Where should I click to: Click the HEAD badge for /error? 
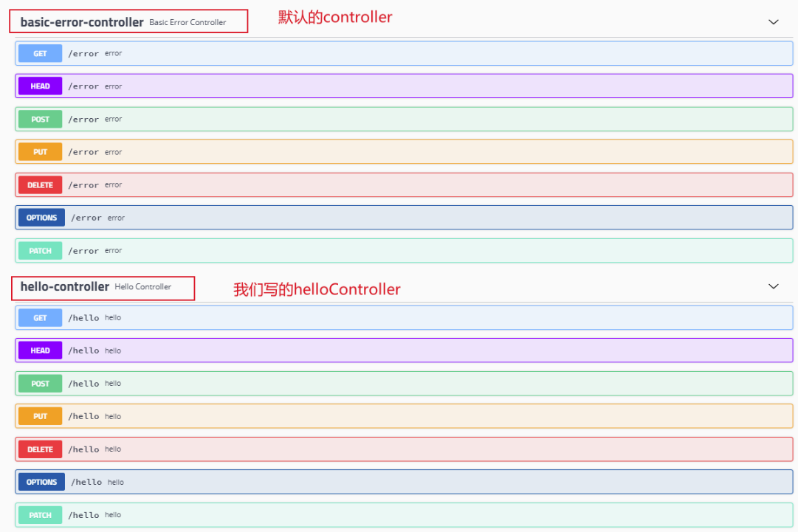40,86
